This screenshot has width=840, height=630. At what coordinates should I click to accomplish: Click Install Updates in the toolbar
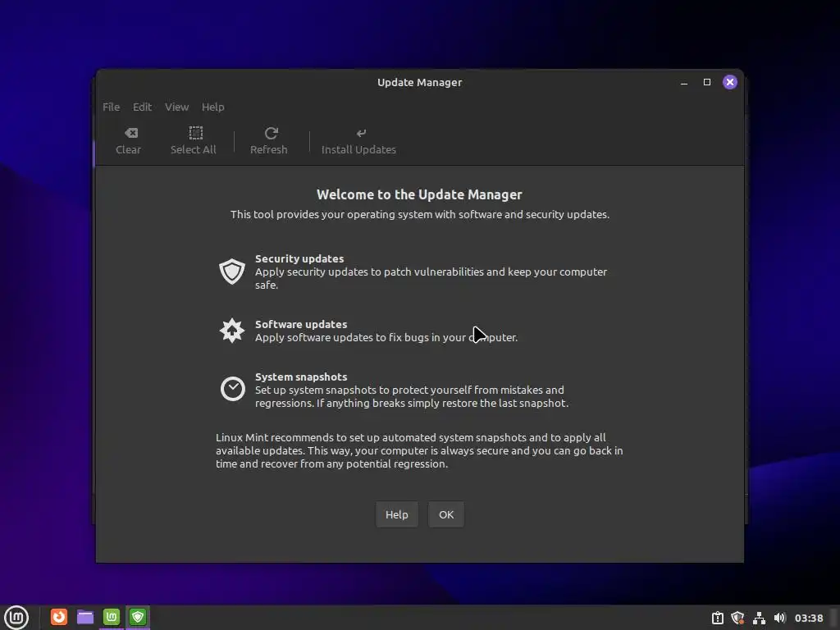pos(358,141)
